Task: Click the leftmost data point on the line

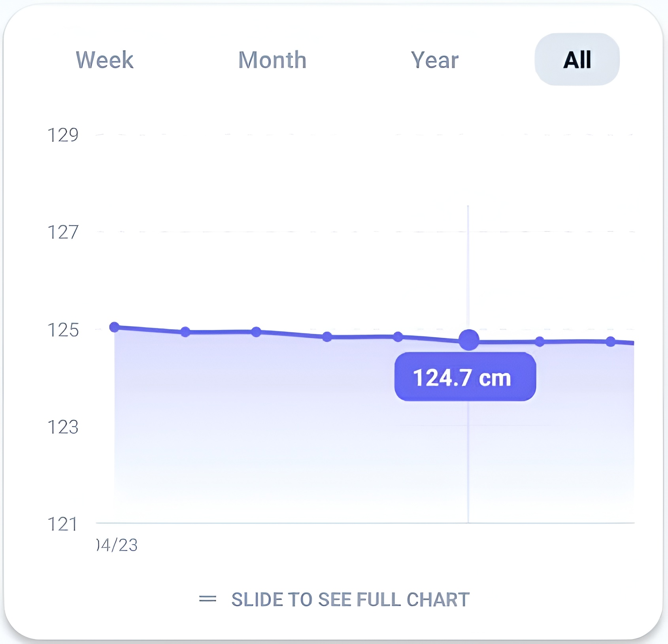Action: tap(114, 327)
